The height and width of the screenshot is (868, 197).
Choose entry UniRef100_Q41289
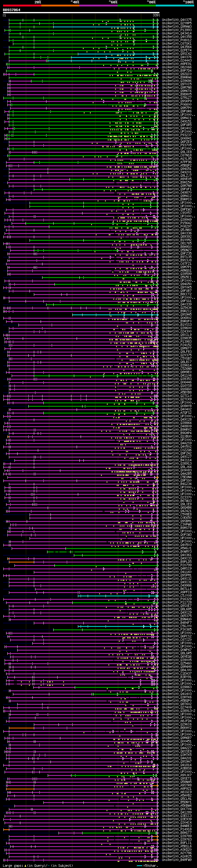(x=177, y=812)
